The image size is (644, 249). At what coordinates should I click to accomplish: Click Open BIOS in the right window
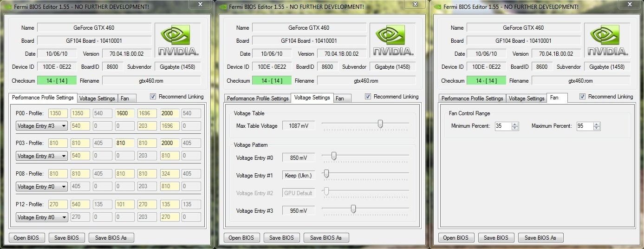[x=456, y=238]
